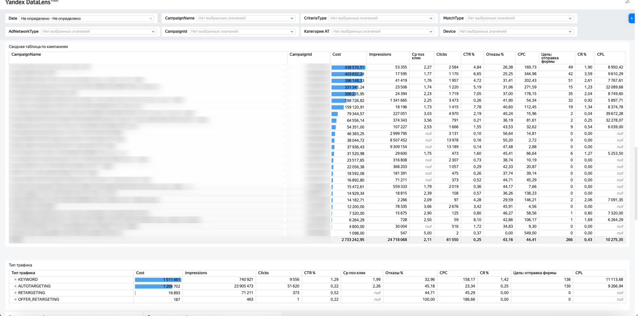Click the share arrow icon in the header
The image size is (644, 316).
point(627,2)
